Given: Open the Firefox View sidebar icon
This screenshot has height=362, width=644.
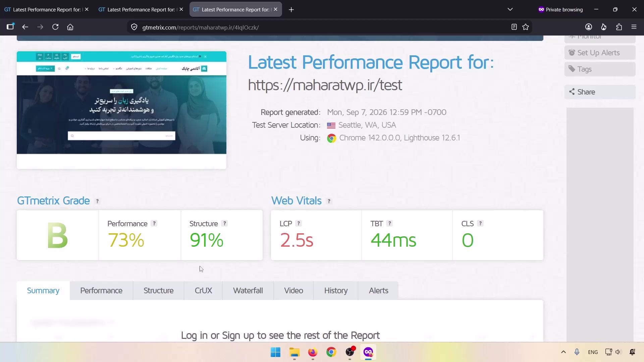Looking at the screenshot, I should click(x=10, y=27).
